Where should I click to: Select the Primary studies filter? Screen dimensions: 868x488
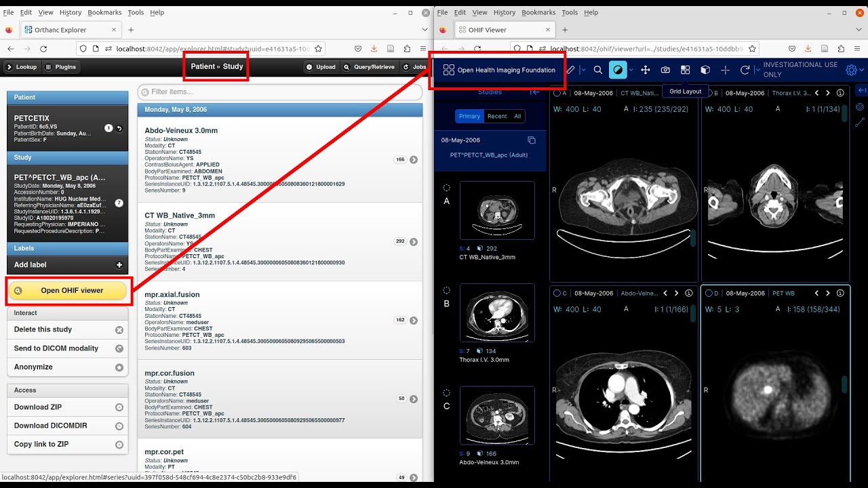[x=469, y=117]
